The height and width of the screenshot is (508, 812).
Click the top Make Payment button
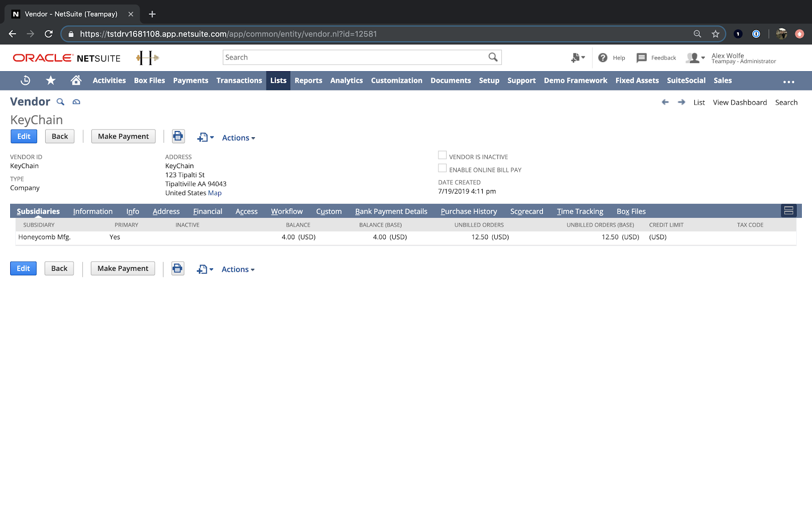coord(123,136)
